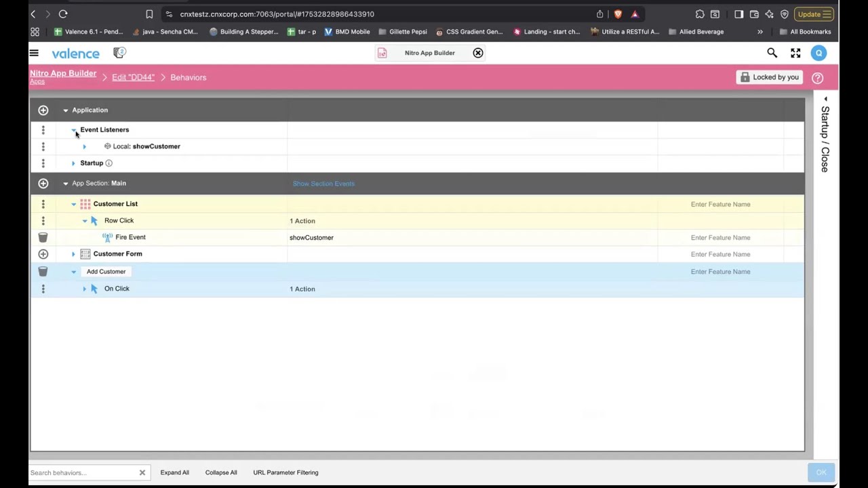Toggle browser sidebar panel icon

click(739, 14)
